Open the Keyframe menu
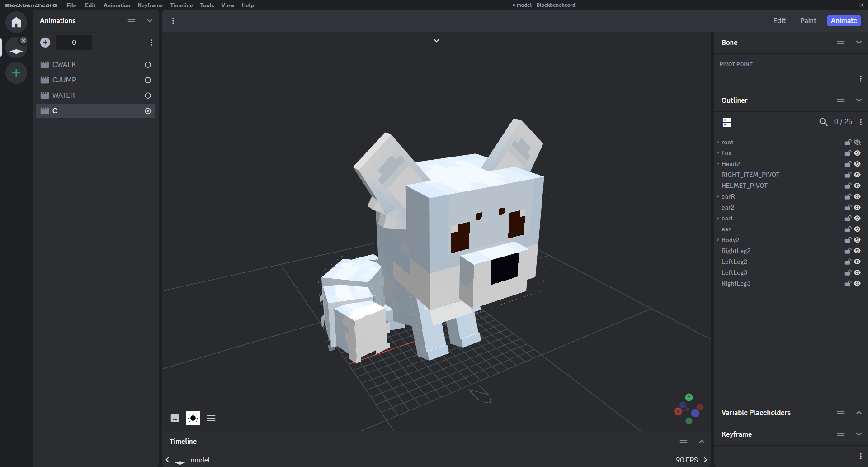This screenshot has width=868, height=467. [150, 5]
